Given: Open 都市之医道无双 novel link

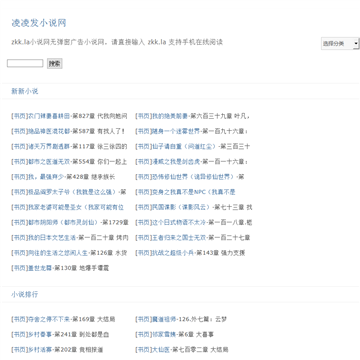Looking at the screenshot, I should [x=48, y=162].
